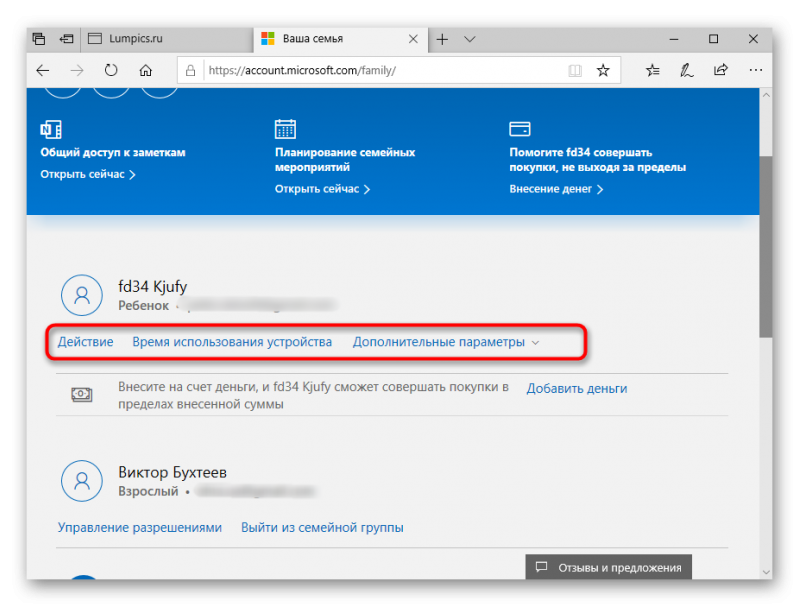Screen dimensions: 800x607
Task: Add page to favorites star
Action: click(603, 70)
